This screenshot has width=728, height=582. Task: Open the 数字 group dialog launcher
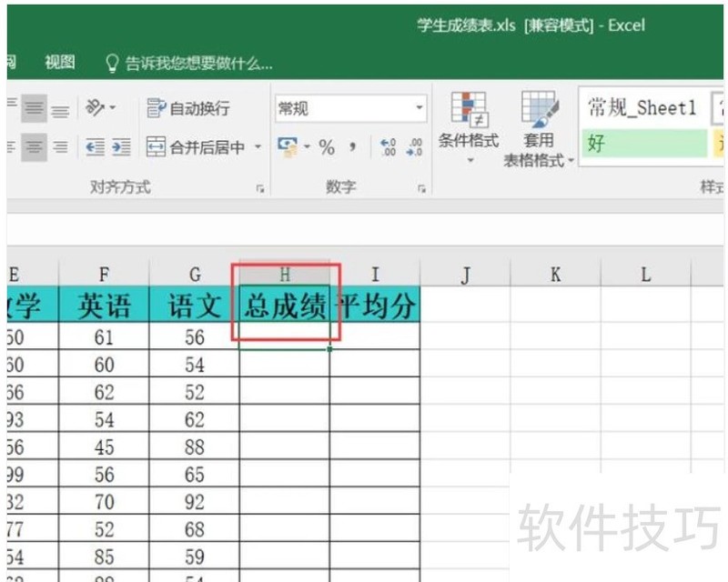coord(421,188)
